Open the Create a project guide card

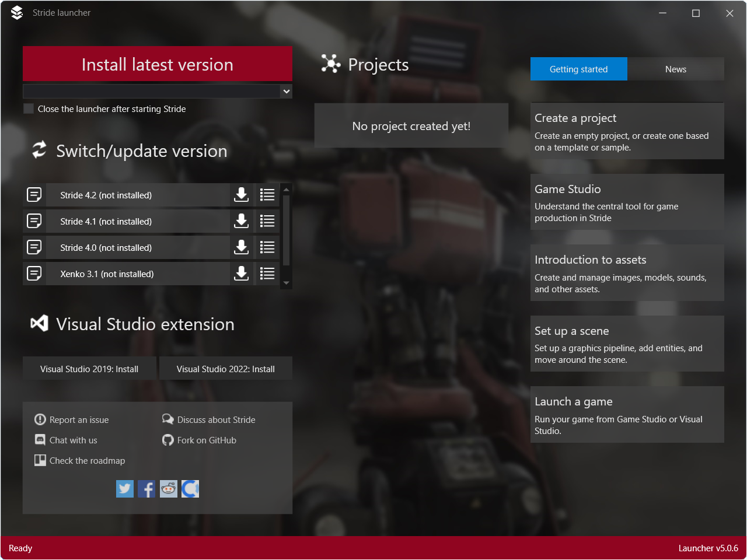(627, 131)
